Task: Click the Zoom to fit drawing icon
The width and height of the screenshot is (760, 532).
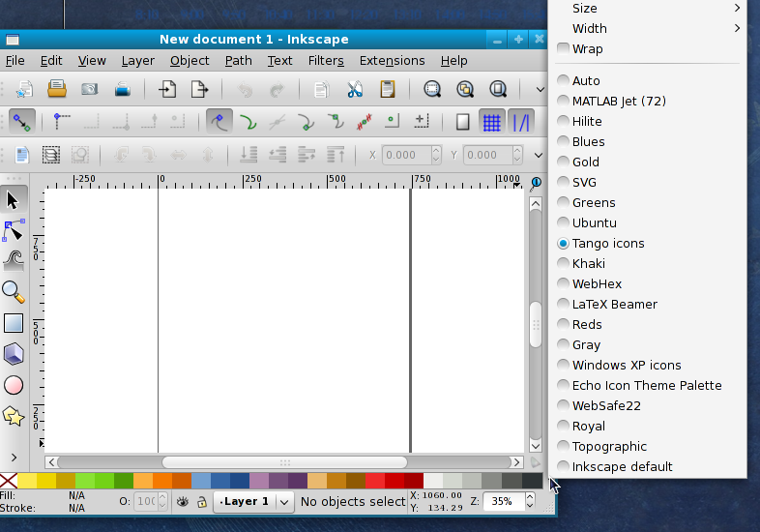Action: point(465,89)
